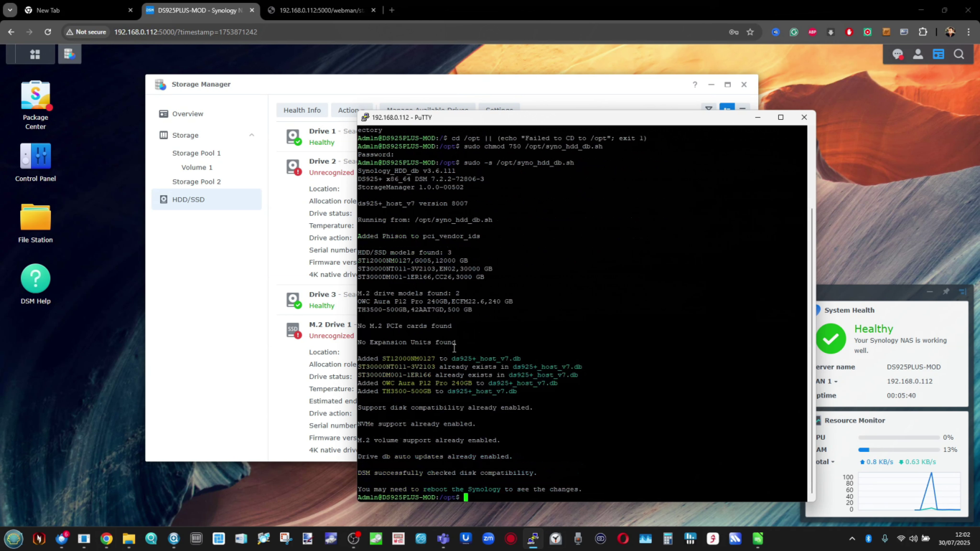
Task: Open the Opera browser taskbar icon
Action: [622, 538]
